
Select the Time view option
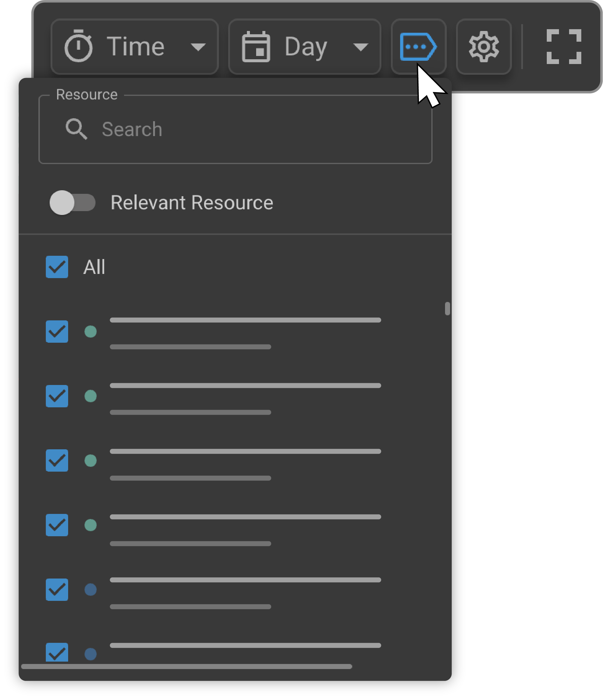click(135, 46)
